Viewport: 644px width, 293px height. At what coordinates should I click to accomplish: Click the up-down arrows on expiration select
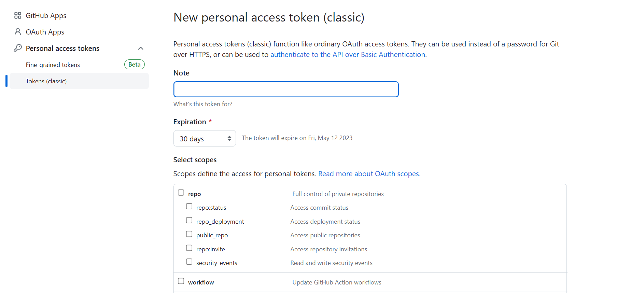click(229, 138)
